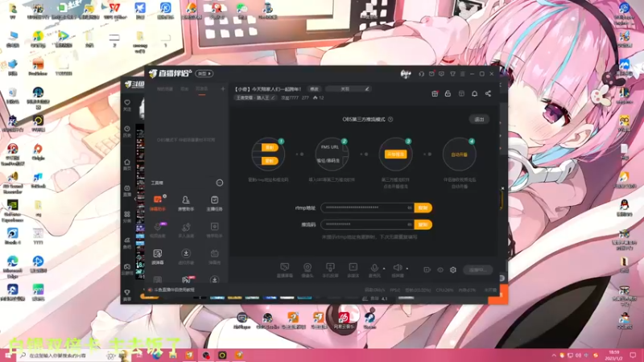Open the Douyu tutorial link at bottom left
The height and width of the screenshot is (362, 644).
click(x=171, y=290)
